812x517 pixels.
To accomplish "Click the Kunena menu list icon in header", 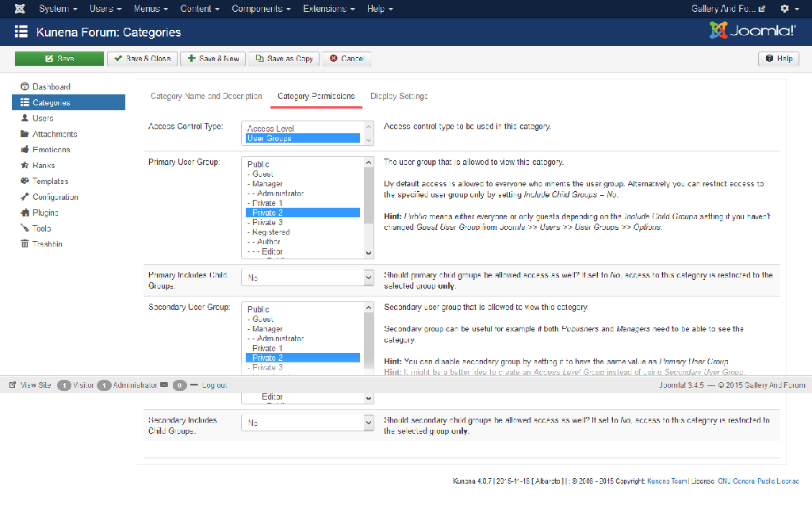I will point(21,33).
